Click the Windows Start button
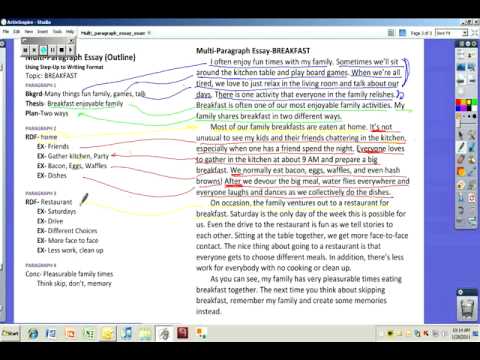The image size is (480, 360). (x=10, y=333)
